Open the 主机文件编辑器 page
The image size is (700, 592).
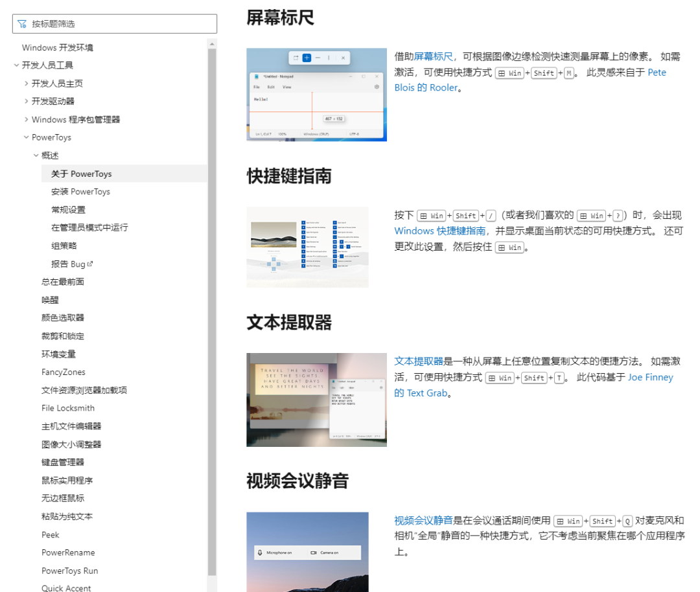pos(71,426)
